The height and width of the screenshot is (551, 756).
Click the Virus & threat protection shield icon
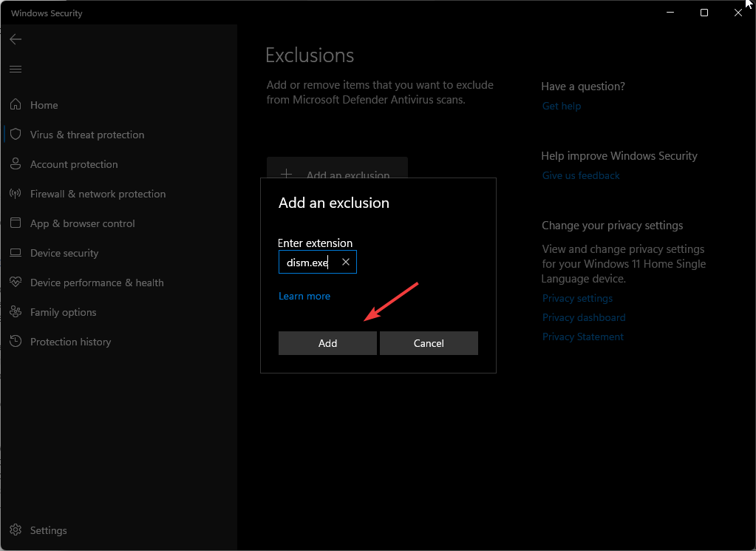[x=16, y=134]
